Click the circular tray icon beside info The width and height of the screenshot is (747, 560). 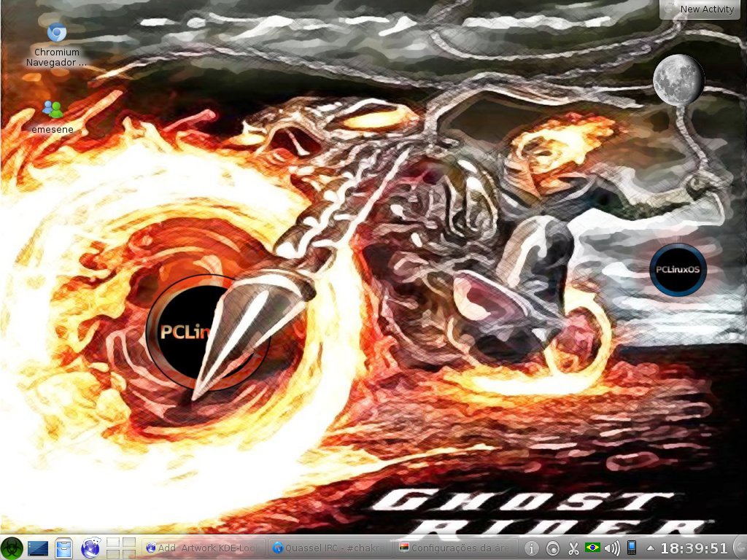[x=552, y=548]
